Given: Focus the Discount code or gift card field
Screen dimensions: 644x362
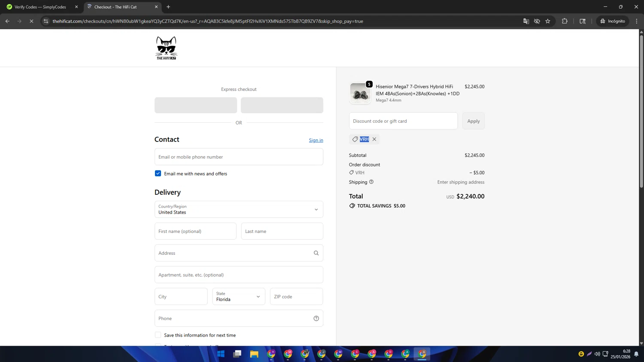Looking at the screenshot, I should pyautogui.click(x=403, y=121).
